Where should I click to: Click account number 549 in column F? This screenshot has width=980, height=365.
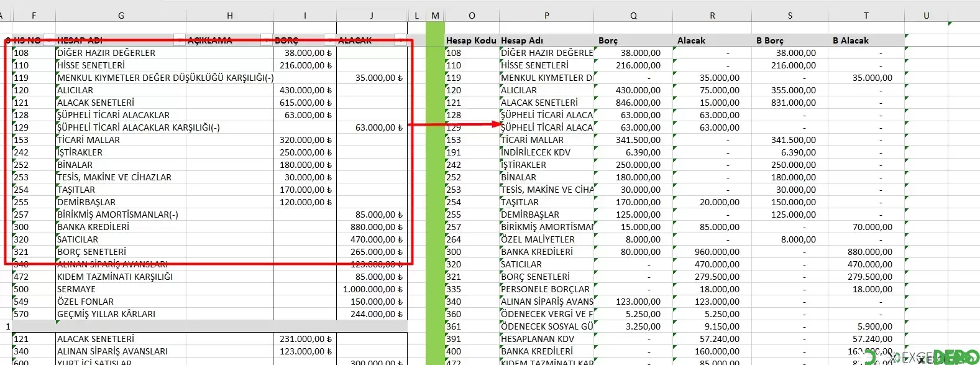coord(34,302)
